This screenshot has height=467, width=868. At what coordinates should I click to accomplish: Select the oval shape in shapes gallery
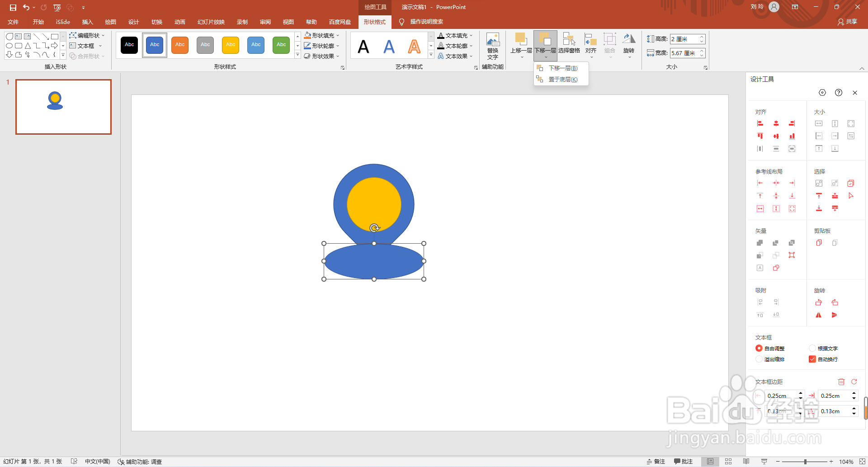[x=9, y=46]
